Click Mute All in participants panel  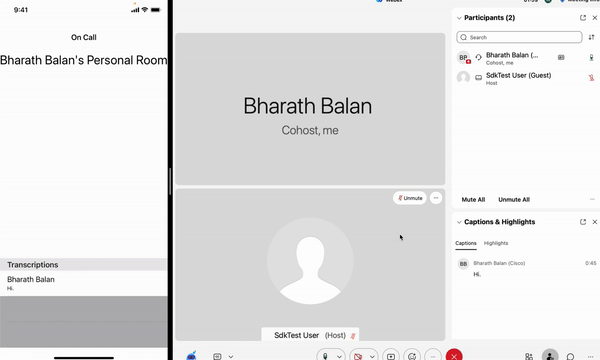473,199
